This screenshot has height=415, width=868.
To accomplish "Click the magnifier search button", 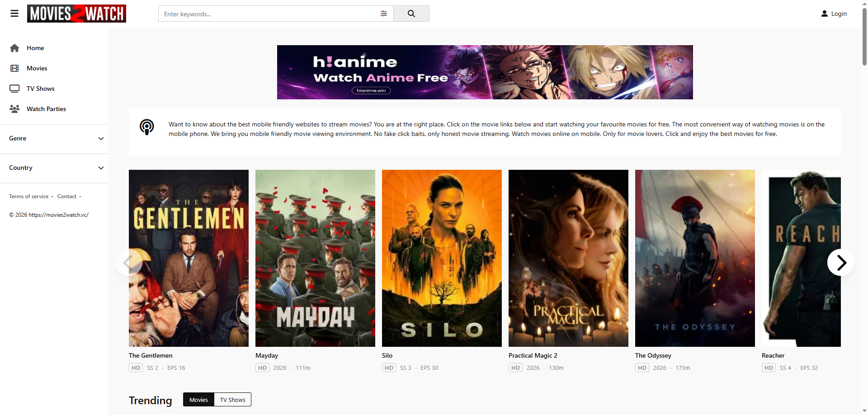I will coord(411,14).
